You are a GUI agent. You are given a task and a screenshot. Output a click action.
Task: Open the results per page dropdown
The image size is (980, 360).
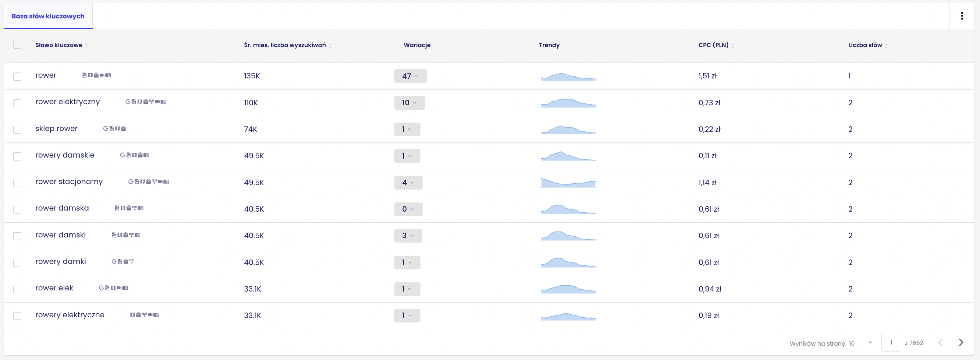coord(860,343)
